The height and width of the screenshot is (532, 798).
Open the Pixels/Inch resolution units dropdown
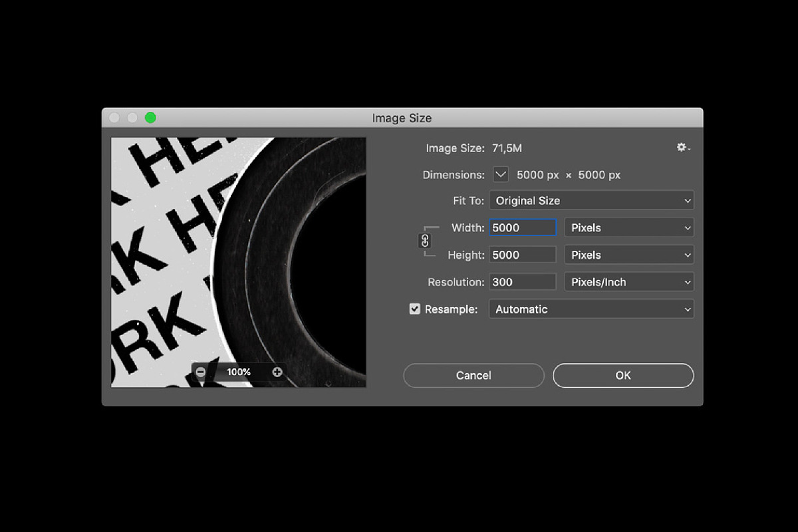628,281
